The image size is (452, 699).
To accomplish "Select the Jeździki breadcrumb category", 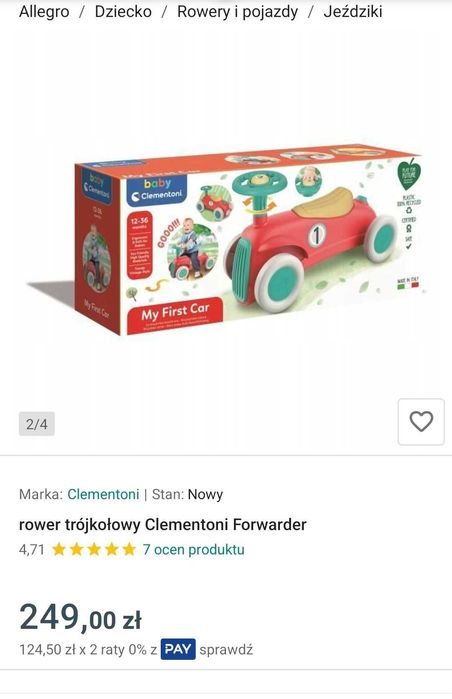I will (x=353, y=12).
